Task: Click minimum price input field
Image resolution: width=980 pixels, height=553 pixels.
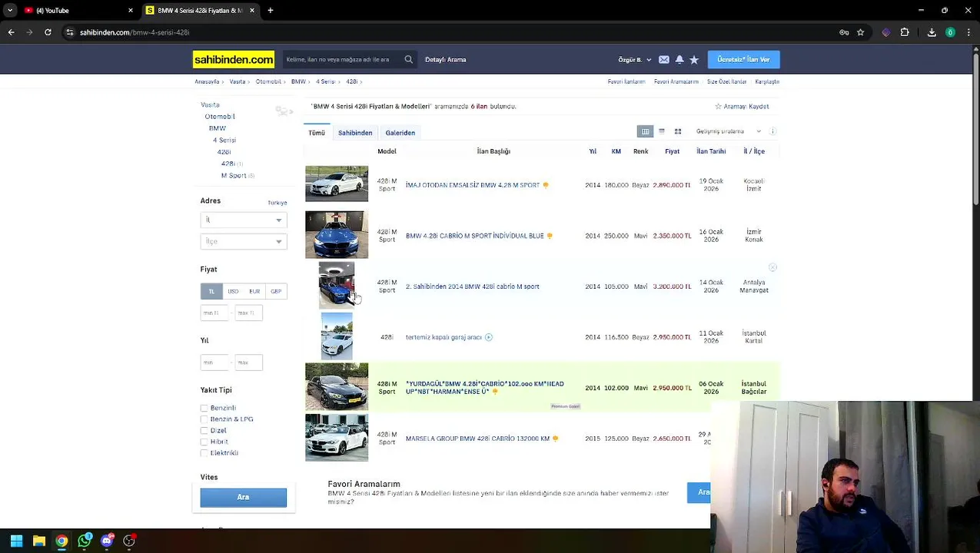Action: tap(215, 313)
